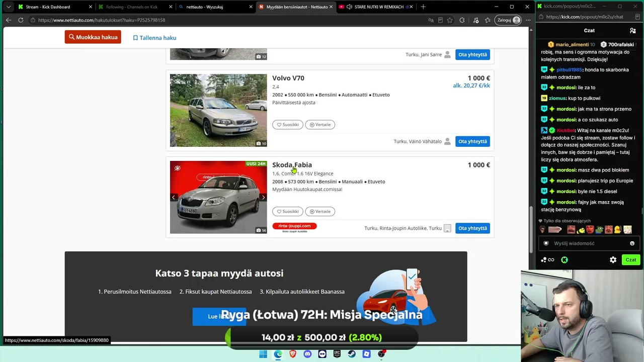Open Brave browser from the taskbar
The height and width of the screenshot is (362, 644).
click(293, 354)
